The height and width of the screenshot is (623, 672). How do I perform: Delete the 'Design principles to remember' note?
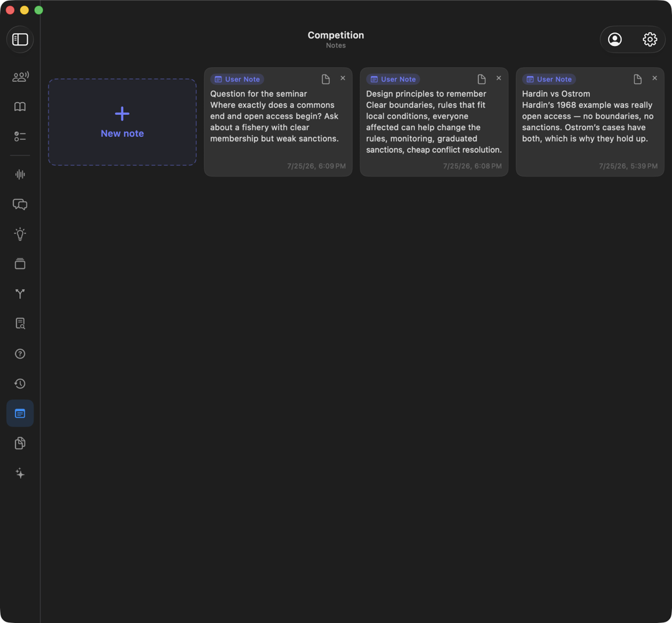point(499,78)
